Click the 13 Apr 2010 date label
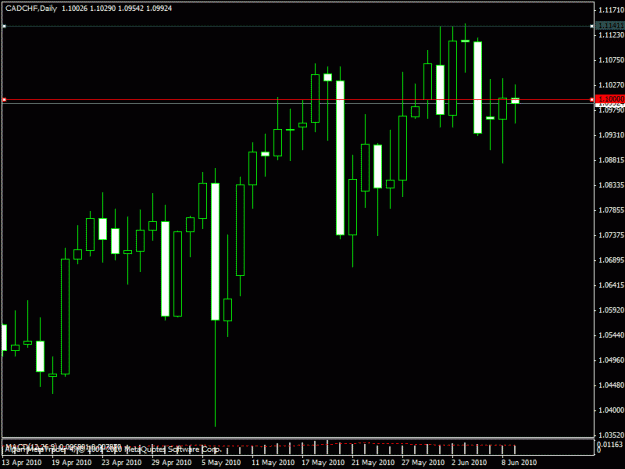The width and height of the screenshot is (625, 469). [22, 462]
